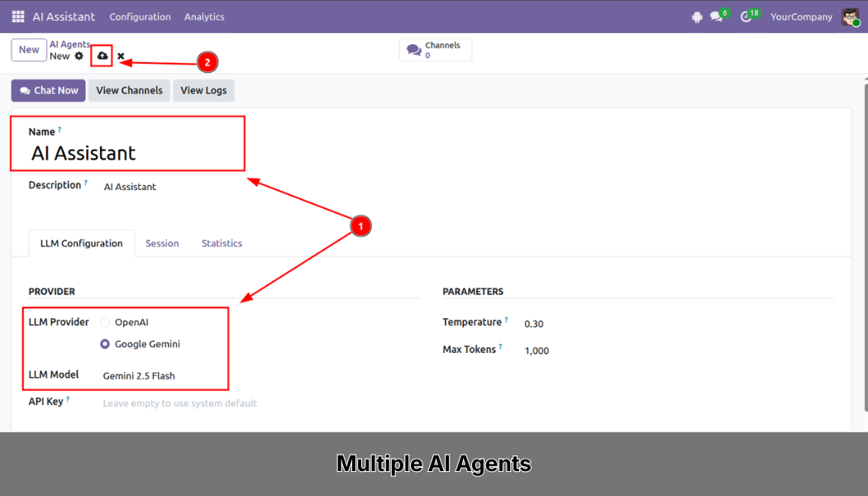This screenshot has height=496, width=868.
Task: Open the Analytics menu
Action: (x=204, y=17)
